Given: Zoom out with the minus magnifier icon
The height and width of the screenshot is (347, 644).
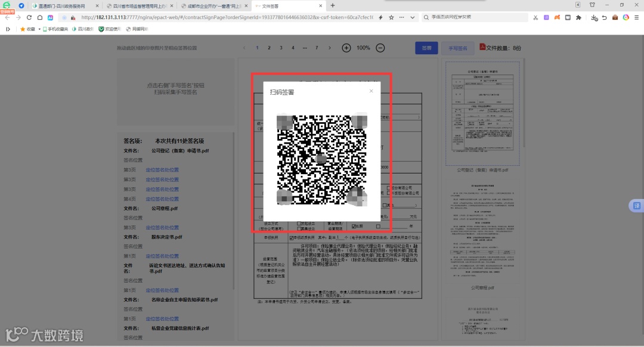Looking at the screenshot, I should pos(380,48).
